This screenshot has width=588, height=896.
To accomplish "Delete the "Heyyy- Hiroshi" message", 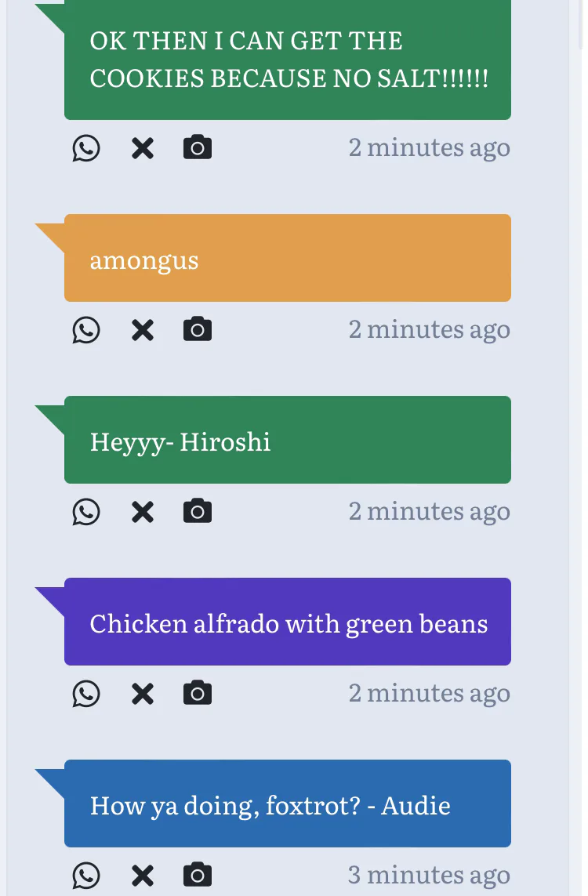I will [142, 511].
